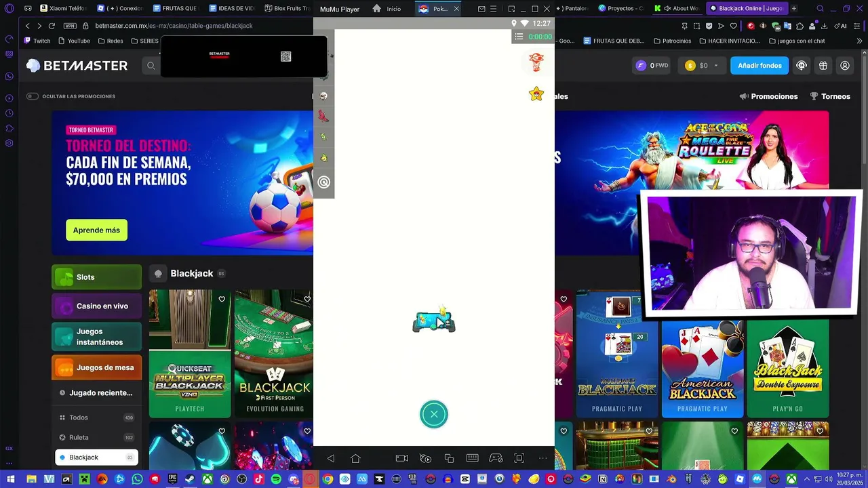Choose Blackjack filter in sidebar
The height and width of the screenshot is (488, 868).
(96, 457)
